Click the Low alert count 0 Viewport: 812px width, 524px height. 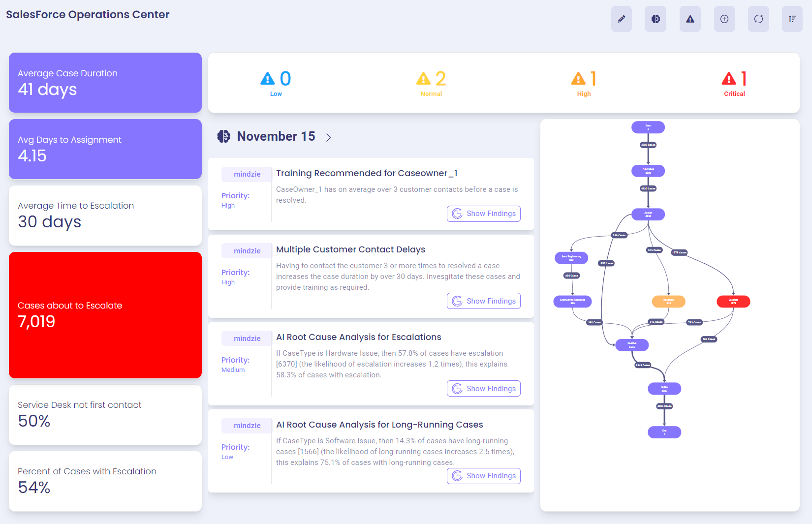285,79
